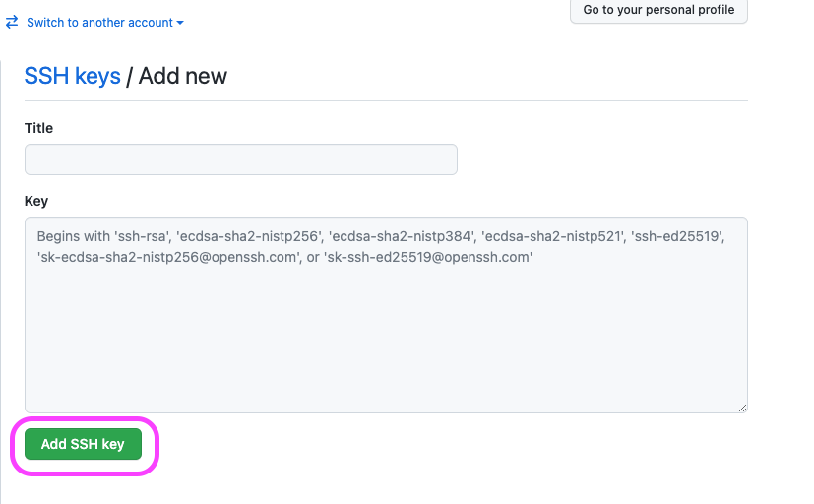This screenshot has height=504, width=814.
Task: Click the slash separator in the breadcrumb heading
Action: [x=129, y=77]
